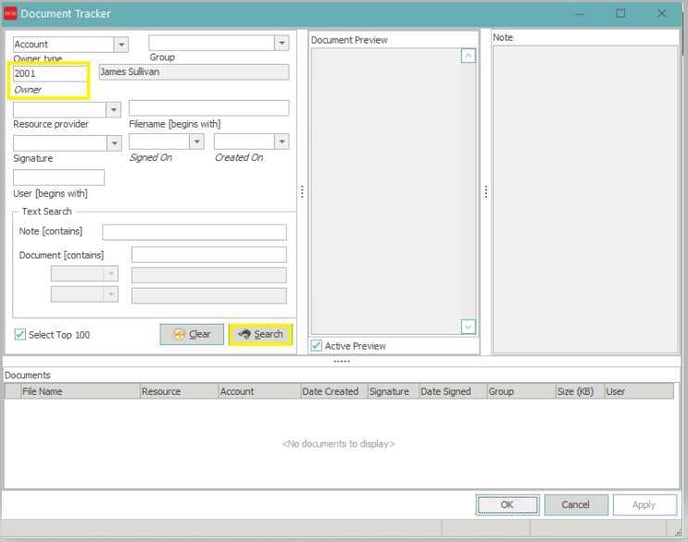Open the Resource provider dropdown
The image size is (688, 542).
[x=113, y=109]
